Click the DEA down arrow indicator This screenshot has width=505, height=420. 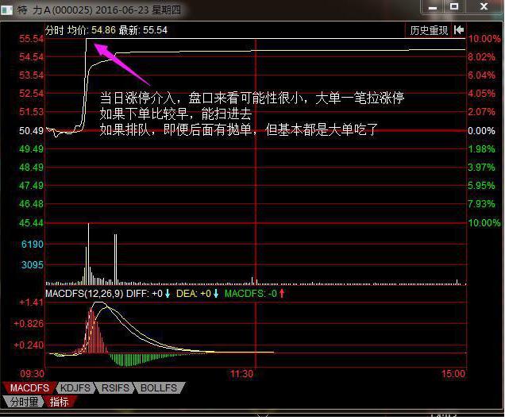(216, 294)
